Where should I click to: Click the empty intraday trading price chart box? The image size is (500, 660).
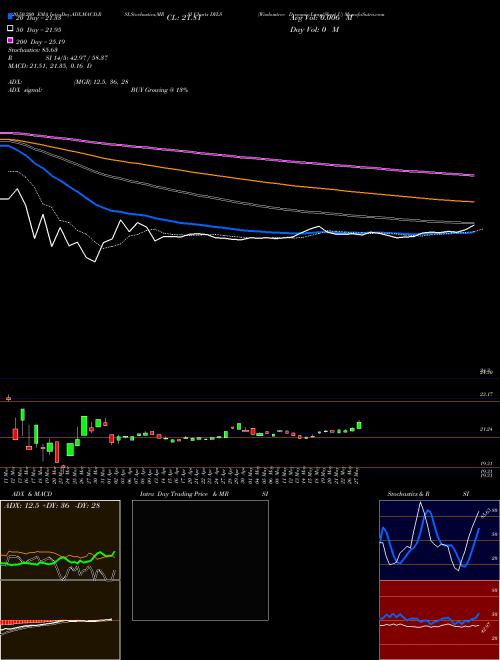point(200,560)
